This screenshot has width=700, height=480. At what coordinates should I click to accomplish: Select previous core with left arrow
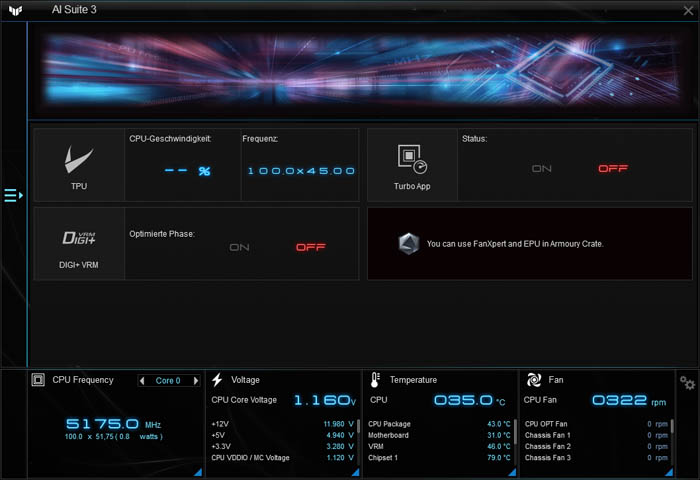[143, 380]
